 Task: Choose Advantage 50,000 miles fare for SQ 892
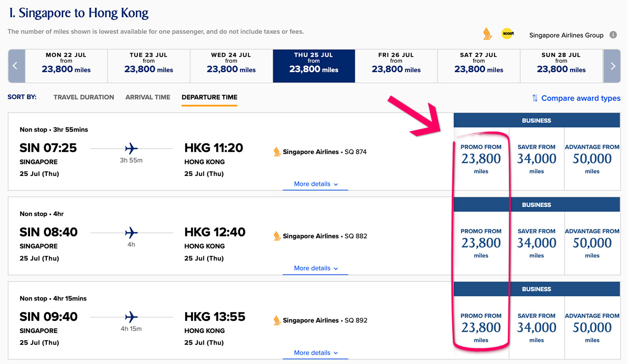(592, 328)
